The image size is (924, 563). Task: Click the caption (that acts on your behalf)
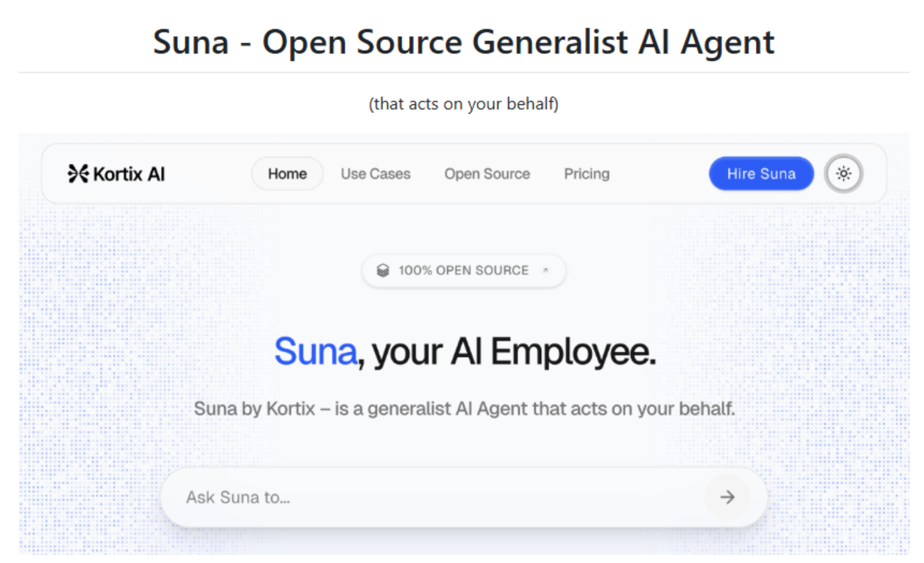coord(463,104)
